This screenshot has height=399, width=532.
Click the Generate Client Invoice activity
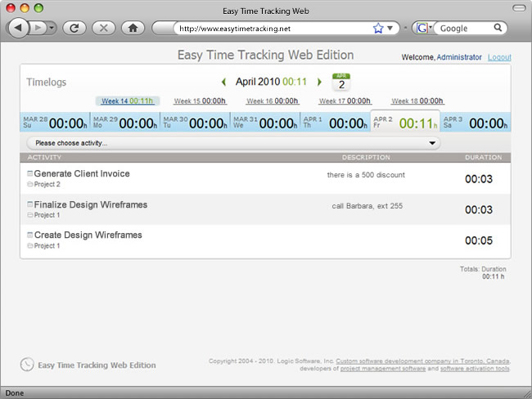82,173
